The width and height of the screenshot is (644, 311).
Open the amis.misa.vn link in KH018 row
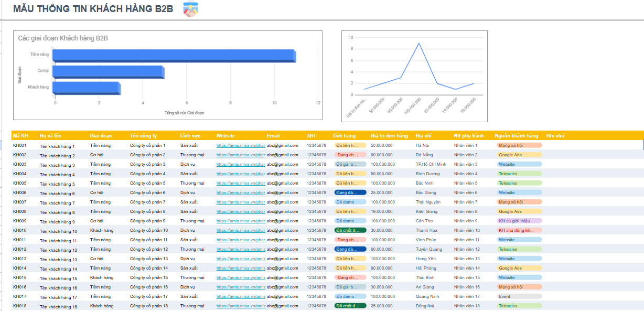pos(241,306)
